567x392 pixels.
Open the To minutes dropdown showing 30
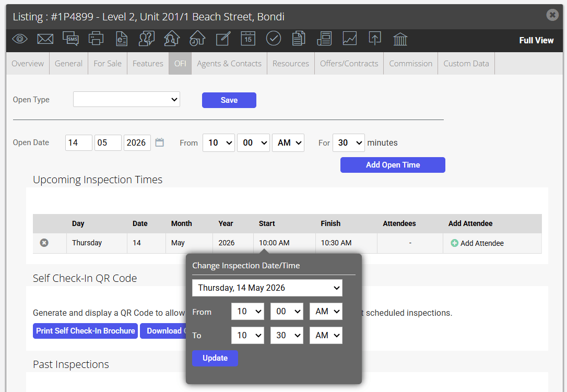(287, 335)
